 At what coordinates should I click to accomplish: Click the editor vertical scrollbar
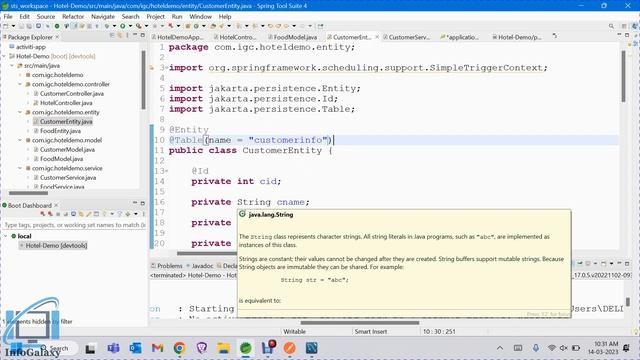pos(623,77)
